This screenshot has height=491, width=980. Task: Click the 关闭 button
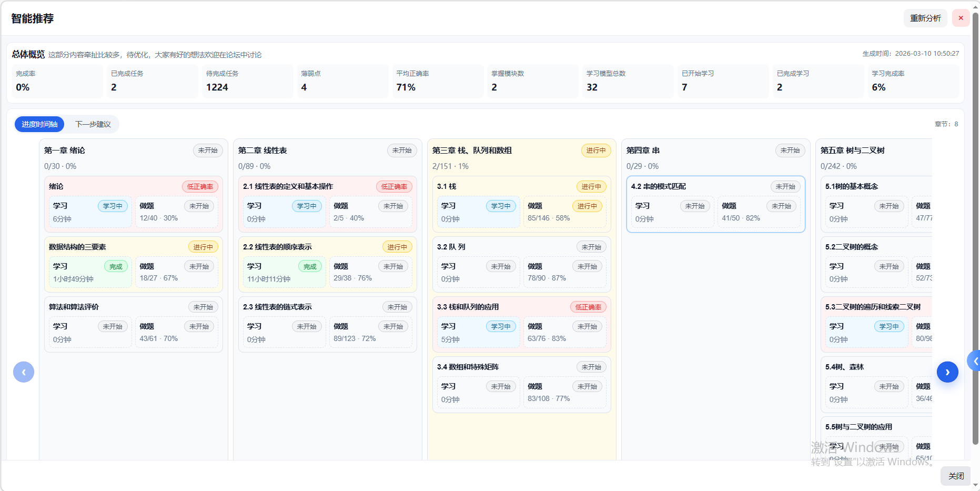tap(956, 476)
